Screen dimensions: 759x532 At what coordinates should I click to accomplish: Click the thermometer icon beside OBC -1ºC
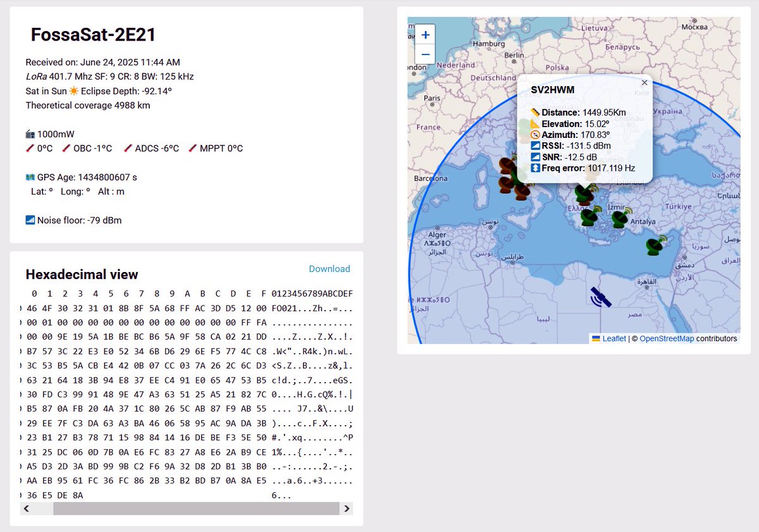[66, 149]
